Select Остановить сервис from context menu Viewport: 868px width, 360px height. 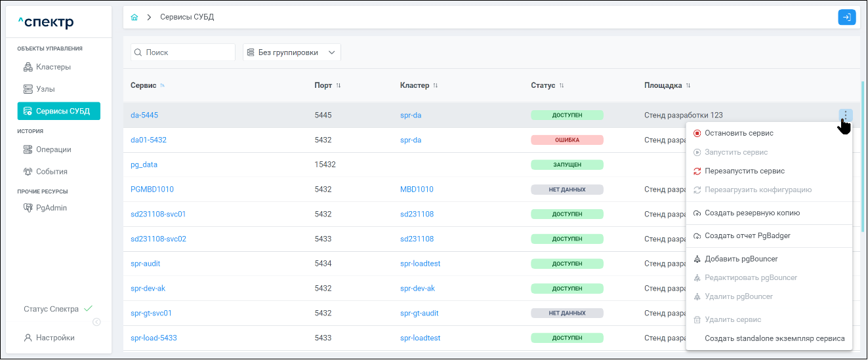(x=739, y=133)
